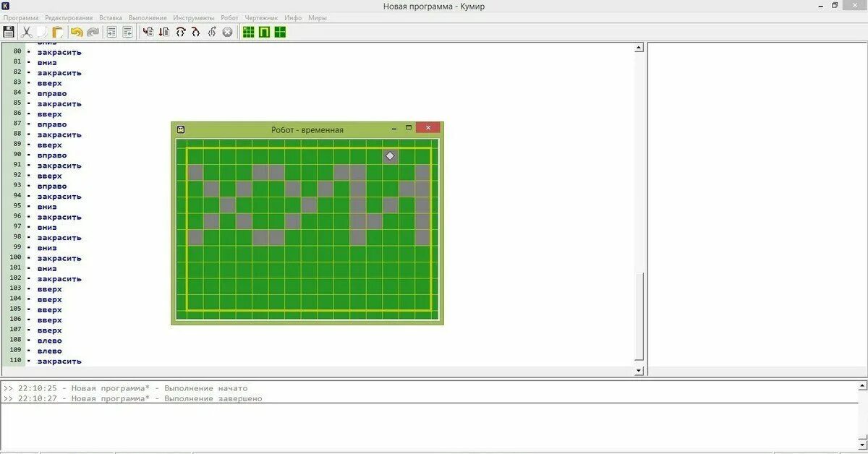Image resolution: width=868 pixels, height=454 pixels.
Task: Click the robot window face icon
Action: (181, 129)
